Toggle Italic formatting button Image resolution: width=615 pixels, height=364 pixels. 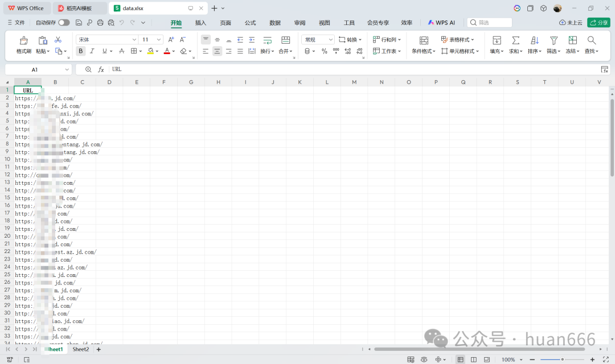click(x=92, y=51)
